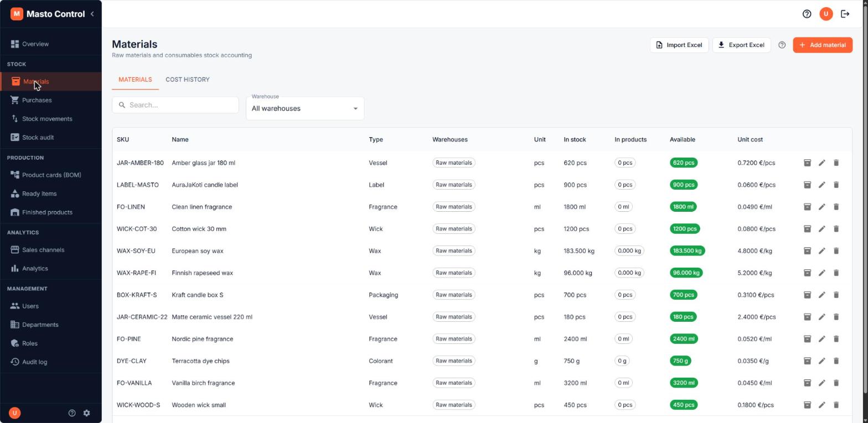Delete the Clean linen fragrance row
The image size is (868, 423).
[836, 207]
